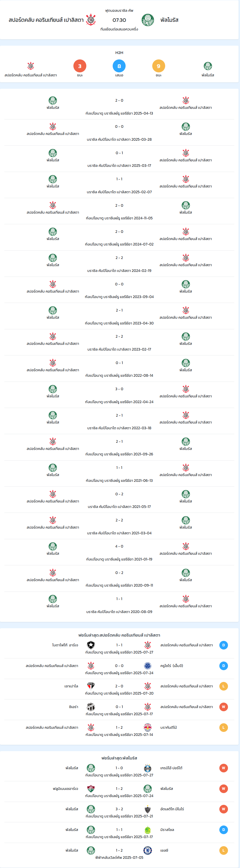Screen dimensions: 240x868
Task: Click the D badge on the Botafogo 1-1 result
Action: pos(223,645)
